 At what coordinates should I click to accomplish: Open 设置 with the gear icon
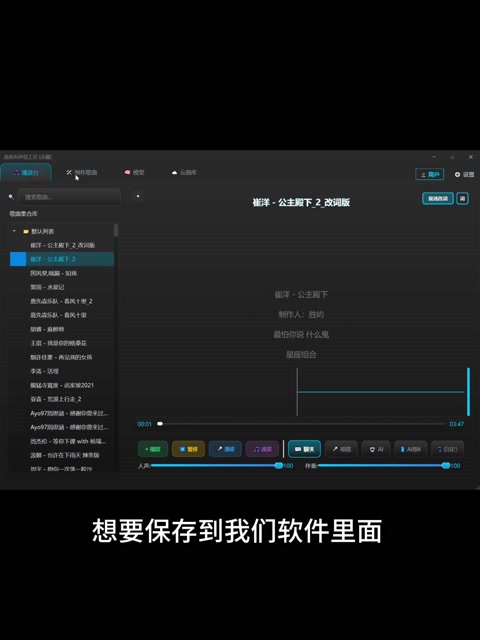pos(464,174)
